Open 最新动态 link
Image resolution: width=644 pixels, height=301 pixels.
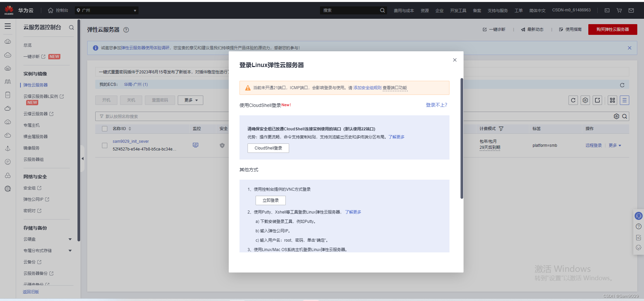(x=532, y=29)
